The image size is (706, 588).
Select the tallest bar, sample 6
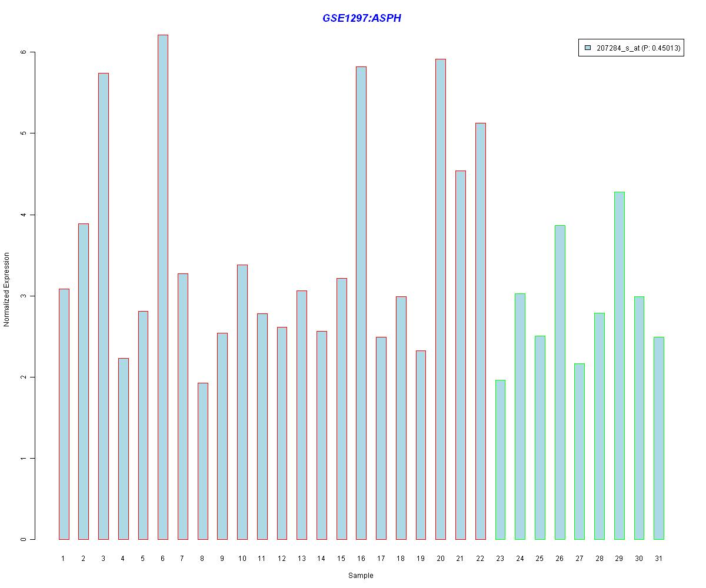(163, 287)
